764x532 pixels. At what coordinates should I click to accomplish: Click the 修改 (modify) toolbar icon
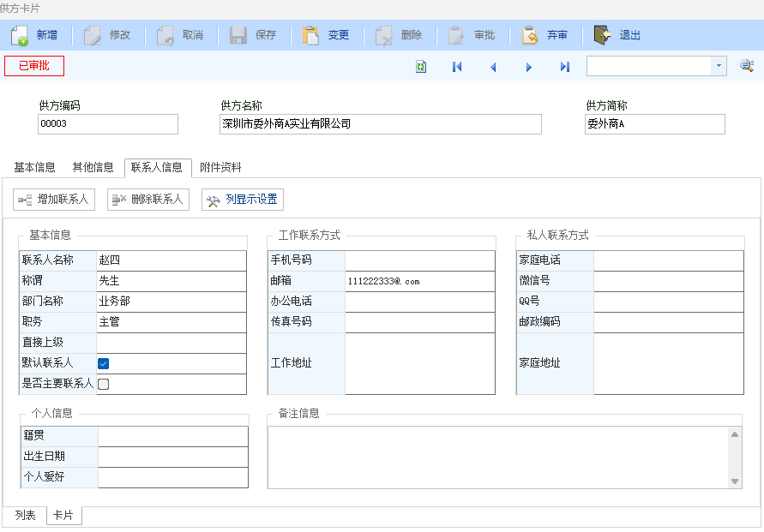(92, 35)
